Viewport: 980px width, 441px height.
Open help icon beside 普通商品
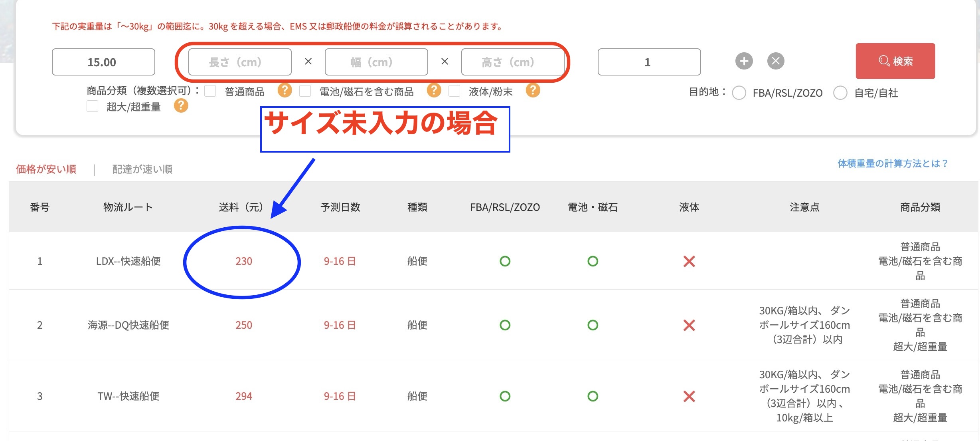tap(285, 90)
